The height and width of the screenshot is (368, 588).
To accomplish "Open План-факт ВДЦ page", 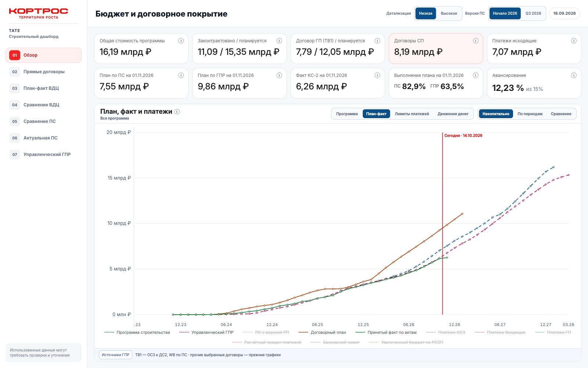I will tap(43, 88).
